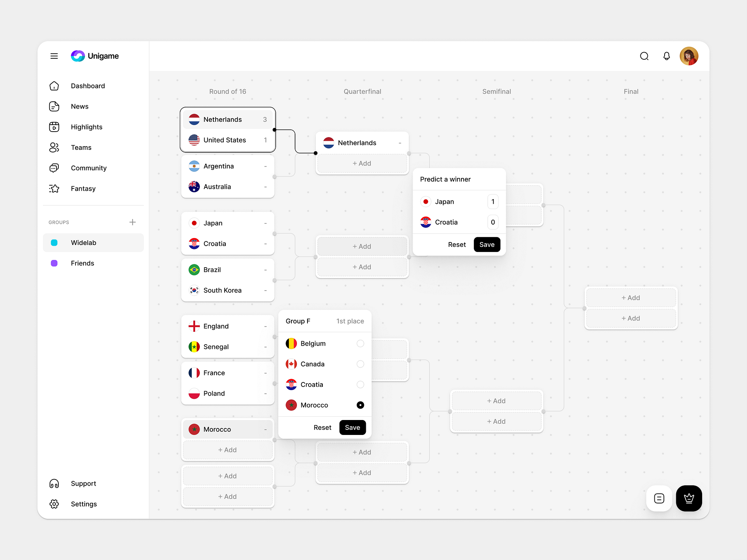Click the Friends group in sidebar

click(x=94, y=262)
